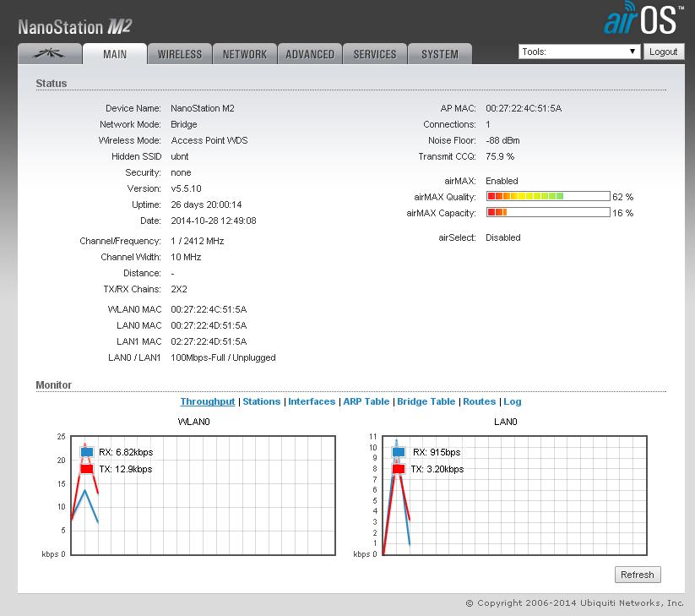The image size is (695, 616).
Task: Select the SYSTEM tab
Action: click(x=440, y=54)
